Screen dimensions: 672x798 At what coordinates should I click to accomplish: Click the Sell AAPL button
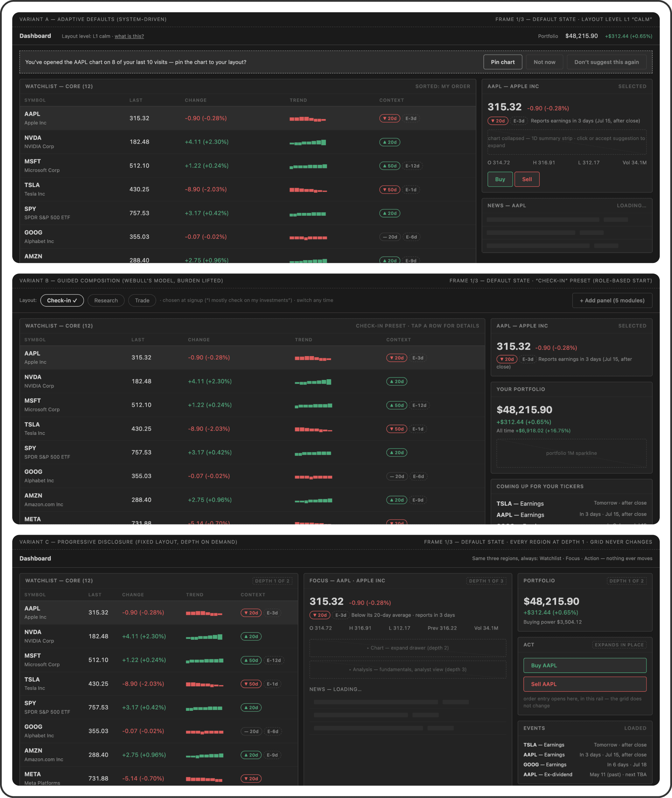[x=584, y=683]
